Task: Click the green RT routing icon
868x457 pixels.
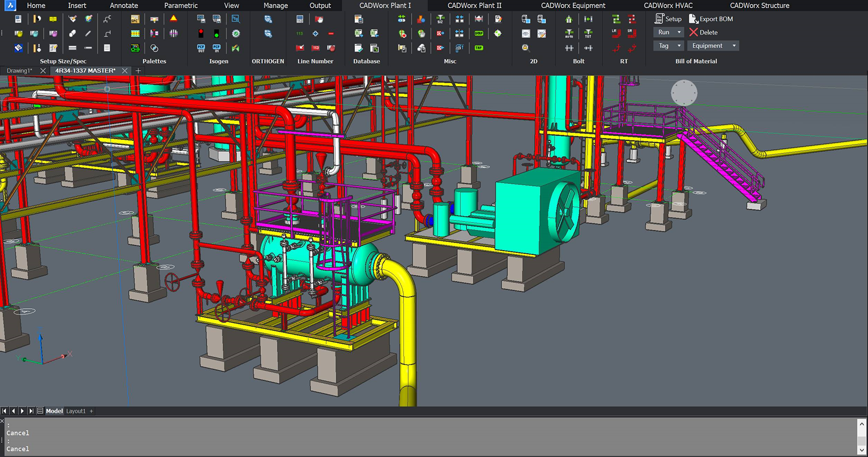Action: (616, 19)
